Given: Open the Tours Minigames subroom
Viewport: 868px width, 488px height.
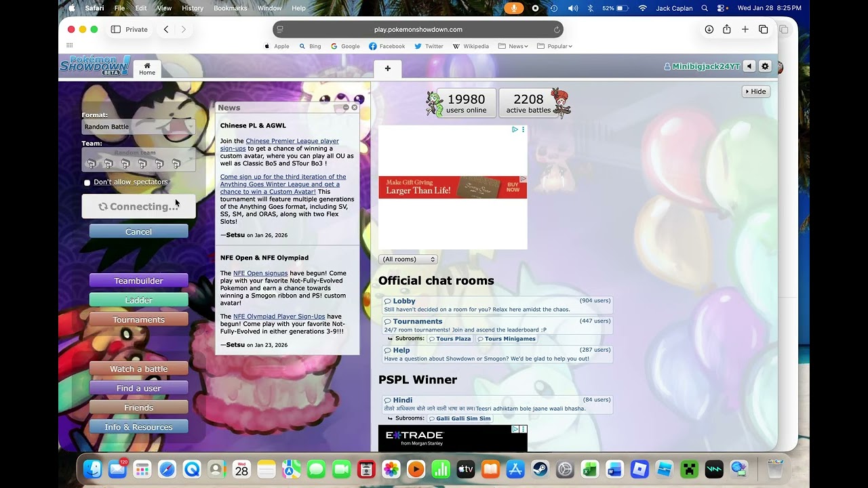Looking at the screenshot, I should (507, 339).
